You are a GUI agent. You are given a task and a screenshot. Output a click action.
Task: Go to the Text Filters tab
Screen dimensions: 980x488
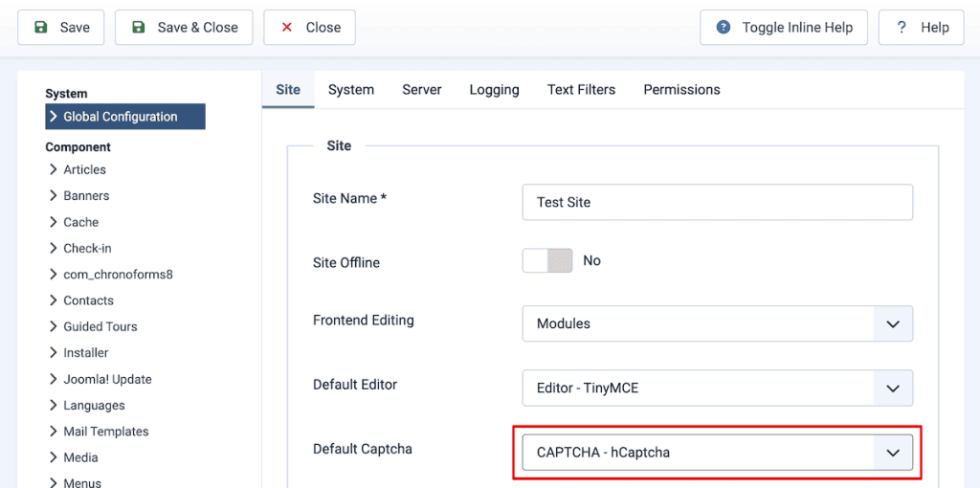pos(581,89)
